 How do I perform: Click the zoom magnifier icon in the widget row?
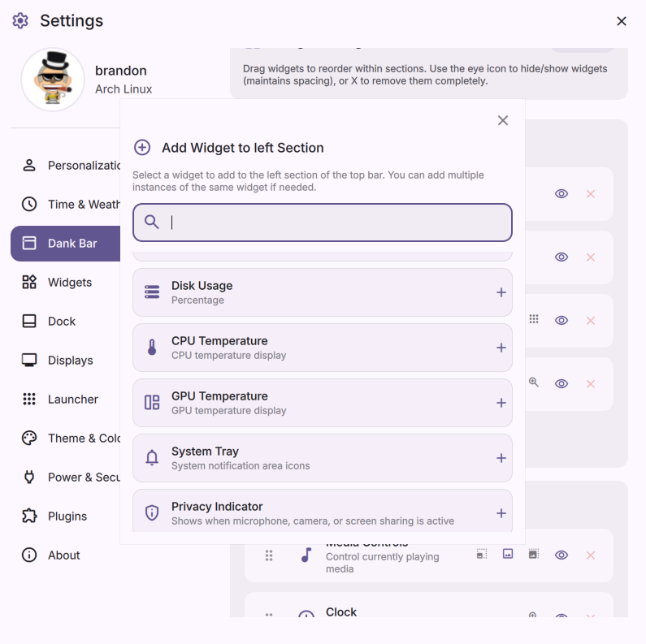[534, 383]
